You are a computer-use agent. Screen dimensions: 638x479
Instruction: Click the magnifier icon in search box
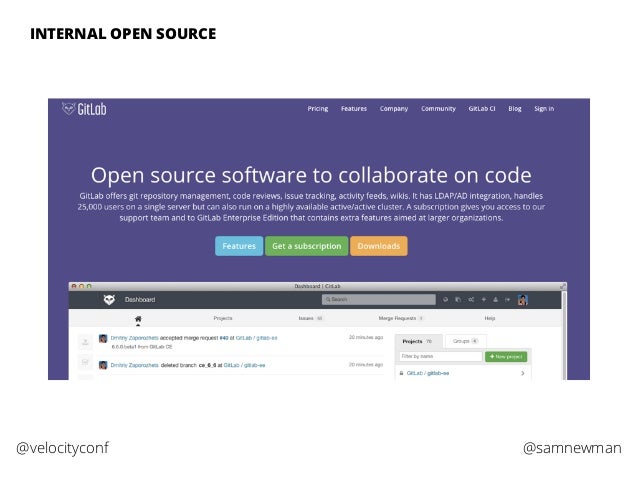pyautogui.click(x=328, y=300)
